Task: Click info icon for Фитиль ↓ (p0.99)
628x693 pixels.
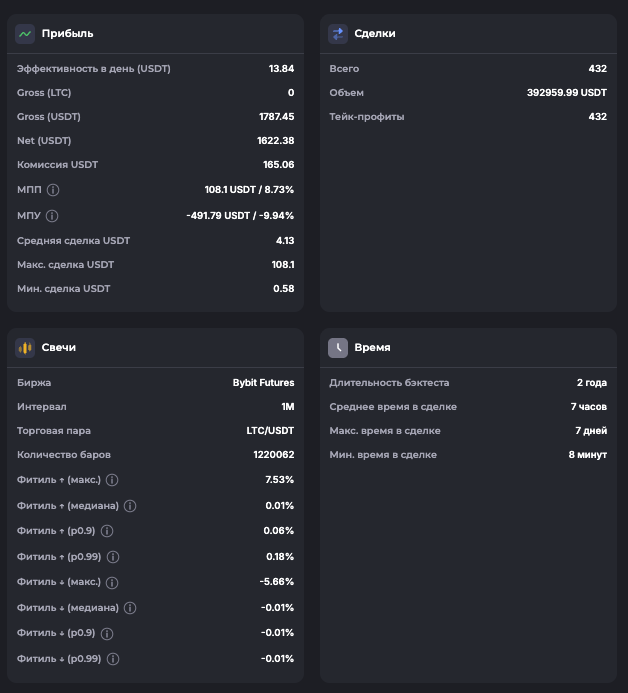Action: 113,659
